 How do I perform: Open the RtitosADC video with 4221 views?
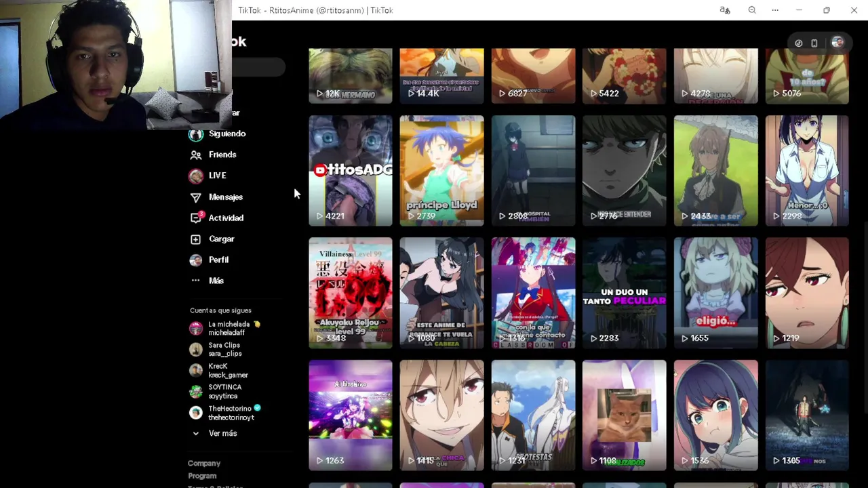coord(351,171)
